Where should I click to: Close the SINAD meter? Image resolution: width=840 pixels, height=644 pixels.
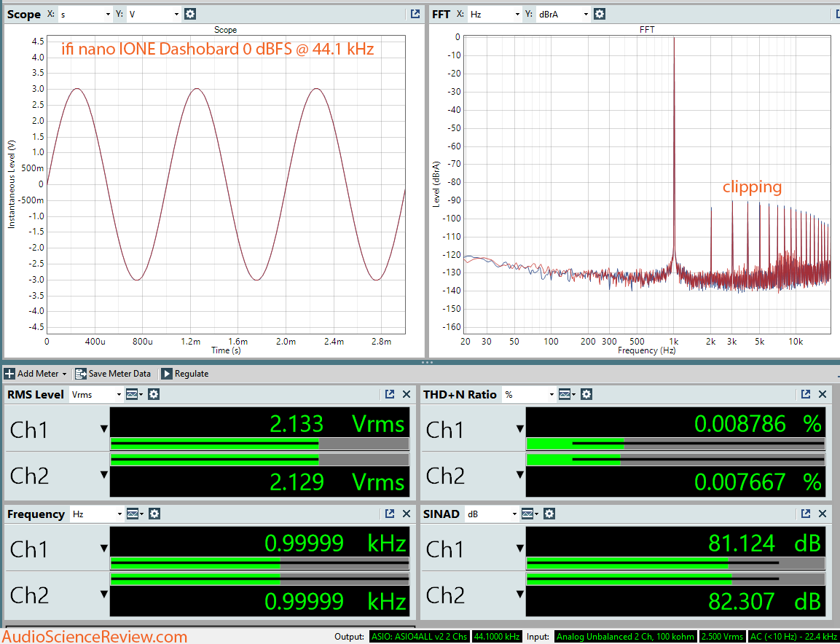click(823, 514)
